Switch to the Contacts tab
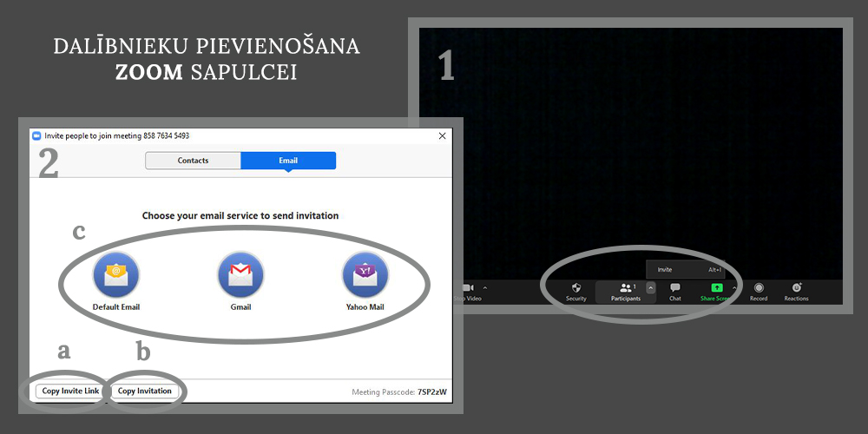 click(194, 161)
